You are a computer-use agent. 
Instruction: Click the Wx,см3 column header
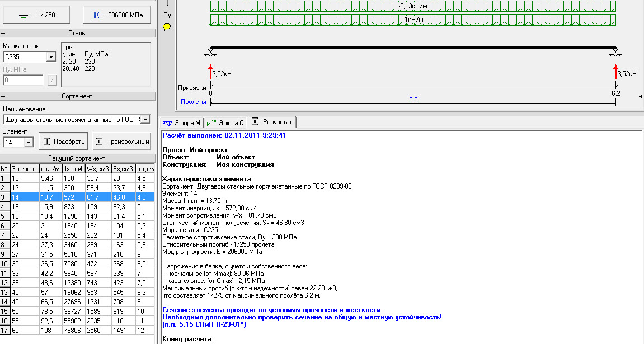(98, 169)
